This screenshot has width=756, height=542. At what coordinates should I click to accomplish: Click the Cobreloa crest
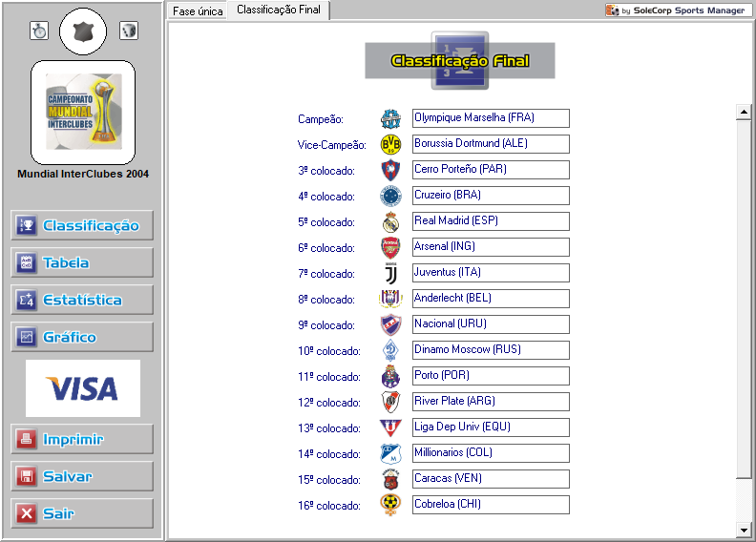(390, 505)
